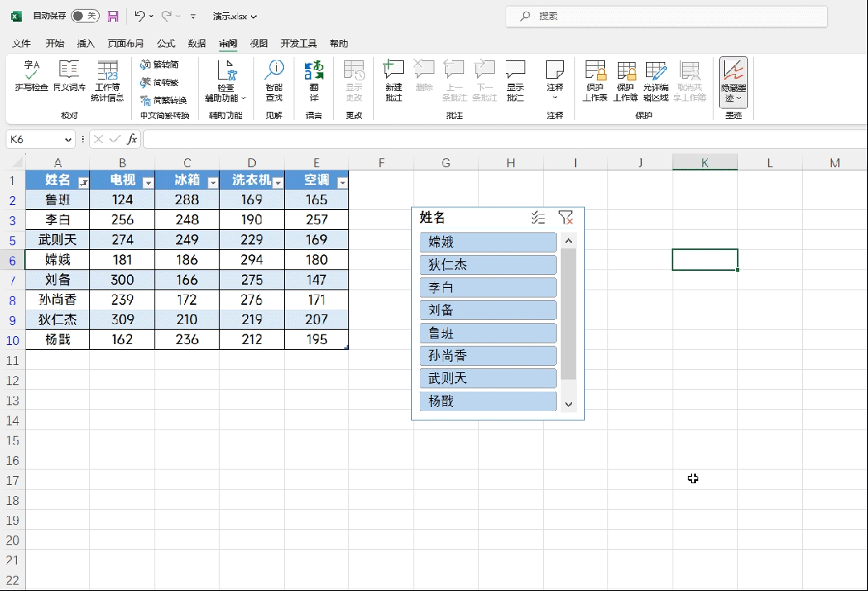Toggle slicer multi-select mode
Viewport: 868px width, 591px height.
[x=538, y=217]
